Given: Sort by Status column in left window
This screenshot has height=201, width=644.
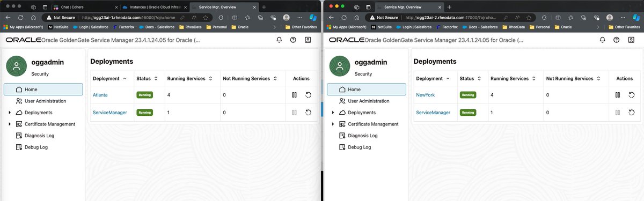Looking at the screenshot, I should [x=156, y=78].
